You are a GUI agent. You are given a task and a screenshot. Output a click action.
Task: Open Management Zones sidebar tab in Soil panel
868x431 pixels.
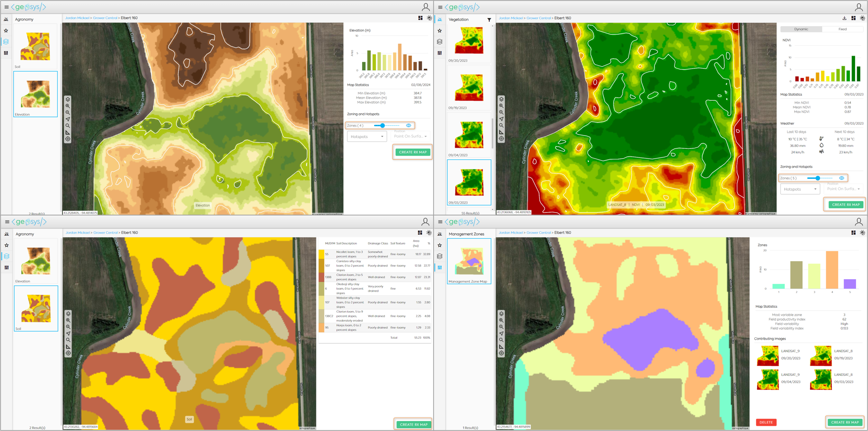6,267
